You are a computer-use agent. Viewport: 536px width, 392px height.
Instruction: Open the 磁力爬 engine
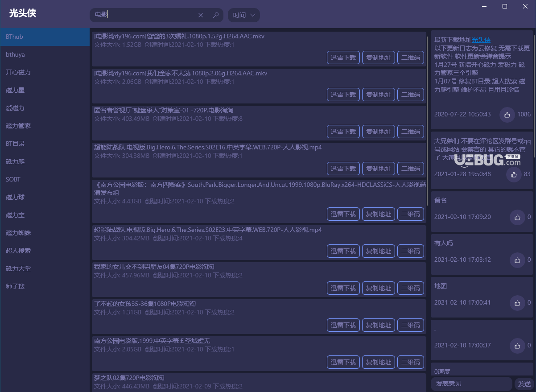(x=45, y=161)
